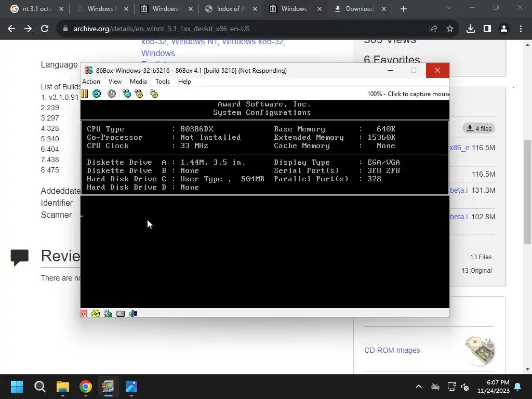Click the floppy drive status icon

84,313
